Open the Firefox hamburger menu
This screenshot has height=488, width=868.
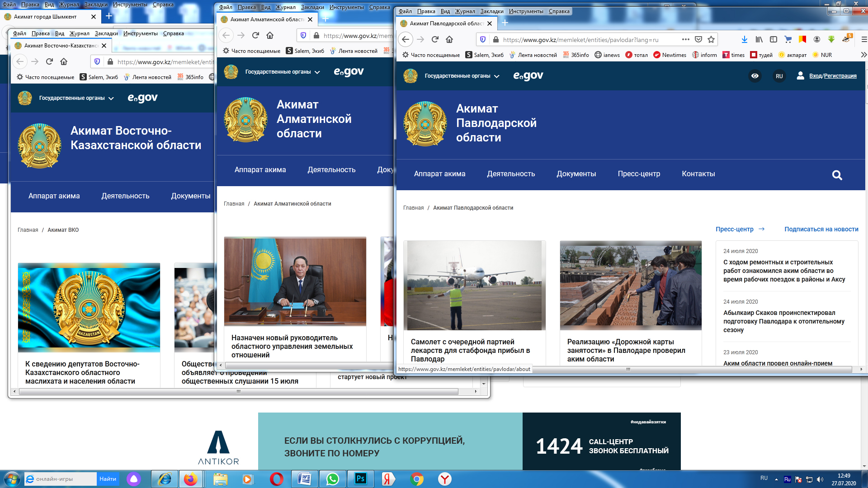[x=864, y=40]
